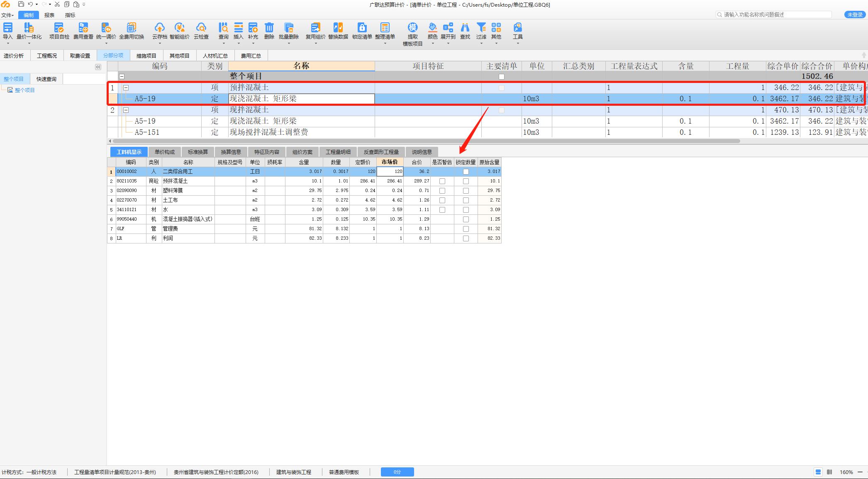Click the 插入 insert icon

tap(239, 28)
